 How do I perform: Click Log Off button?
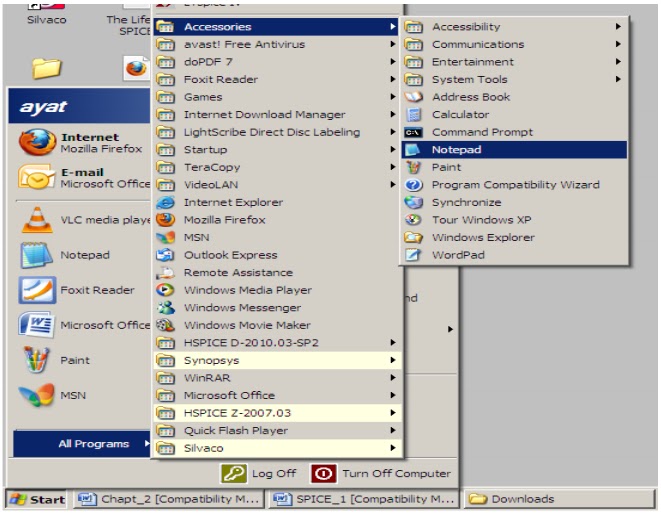click(258, 474)
